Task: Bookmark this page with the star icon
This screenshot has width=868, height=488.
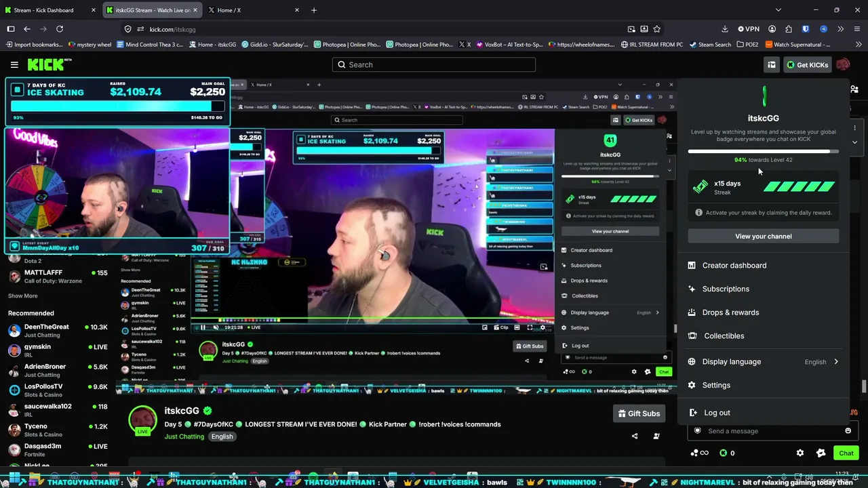Action: tap(656, 29)
